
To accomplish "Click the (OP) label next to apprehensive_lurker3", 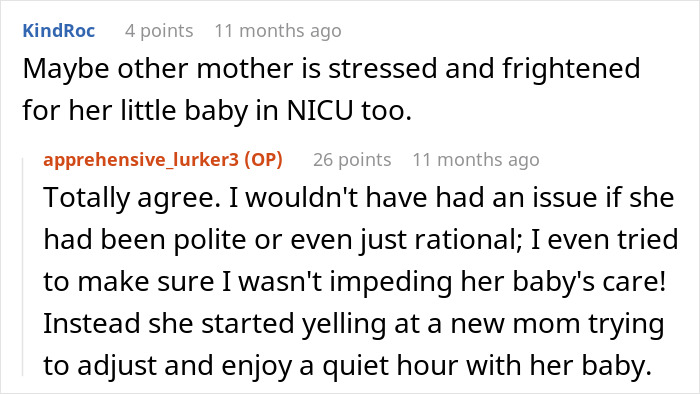I will click(x=263, y=160).
